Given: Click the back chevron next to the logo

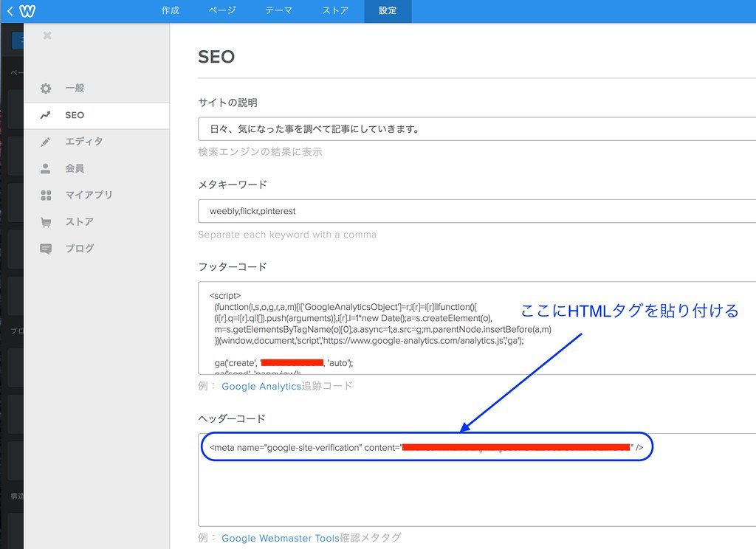Looking at the screenshot, I should tap(9, 10).
